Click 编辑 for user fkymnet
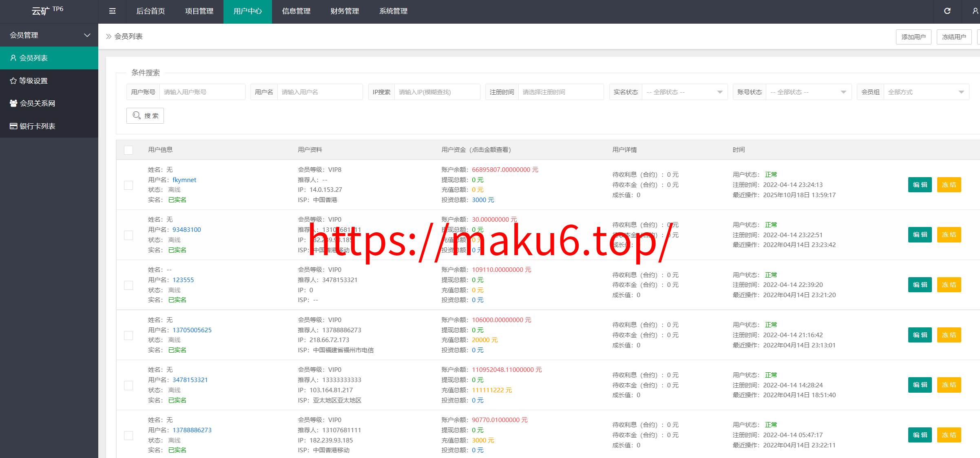This screenshot has width=980, height=458. 920,185
